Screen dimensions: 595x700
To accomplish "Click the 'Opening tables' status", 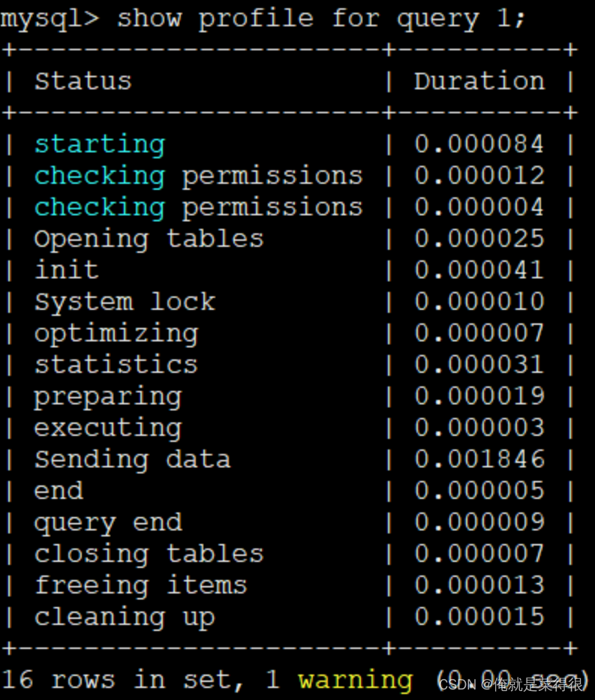I will [x=149, y=239].
